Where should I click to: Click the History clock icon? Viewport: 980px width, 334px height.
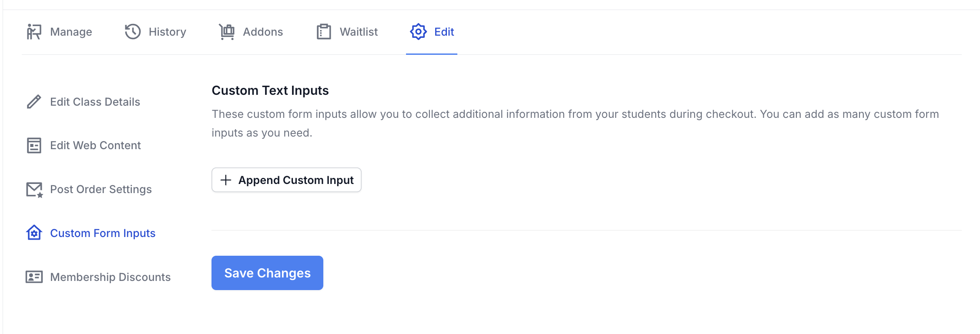tap(133, 32)
